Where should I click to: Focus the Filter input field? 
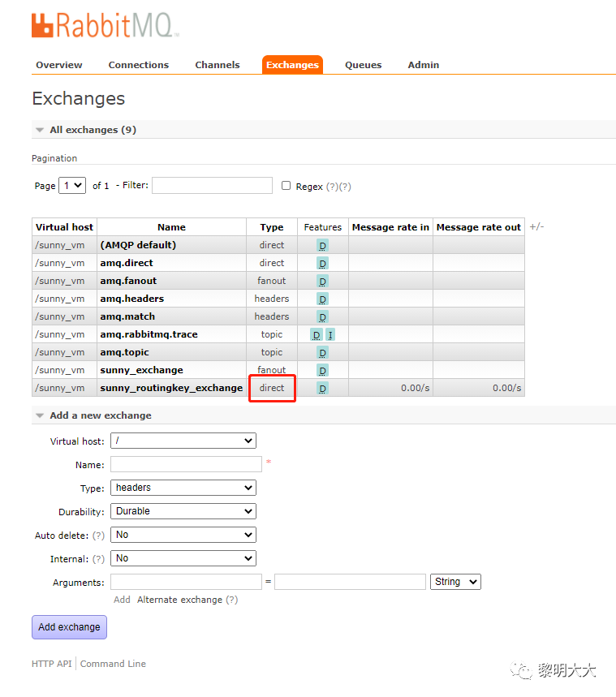pyautogui.click(x=212, y=185)
